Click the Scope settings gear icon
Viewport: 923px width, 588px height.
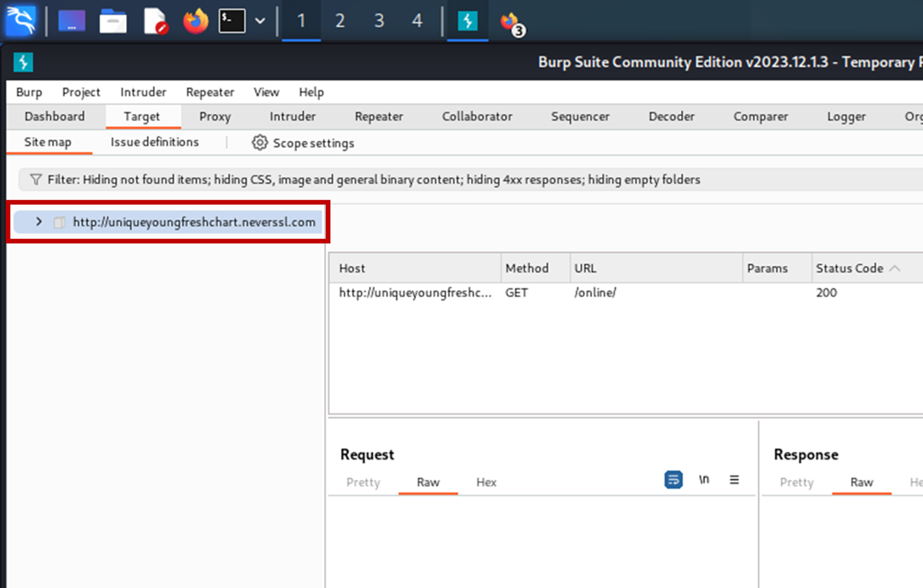point(260,143)
